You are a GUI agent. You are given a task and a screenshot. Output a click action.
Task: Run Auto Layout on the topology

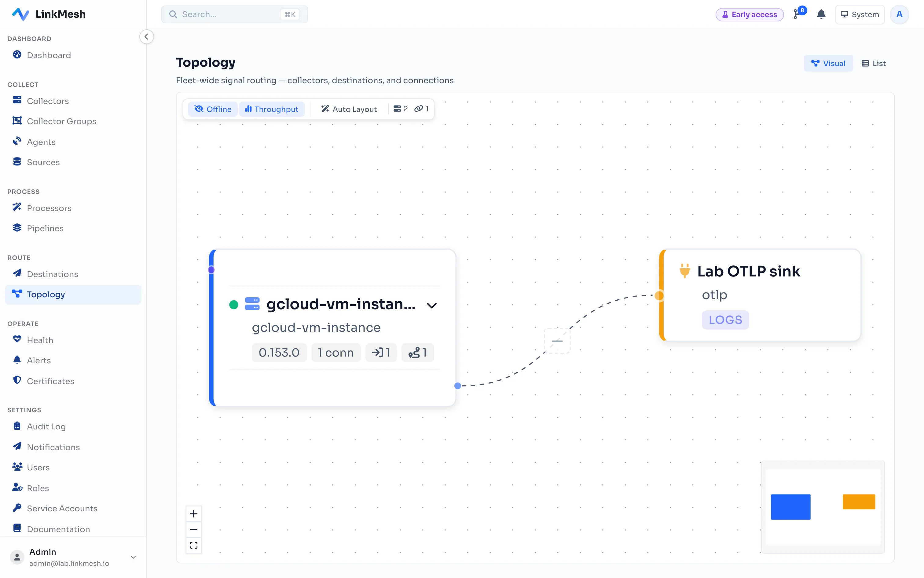349,109
